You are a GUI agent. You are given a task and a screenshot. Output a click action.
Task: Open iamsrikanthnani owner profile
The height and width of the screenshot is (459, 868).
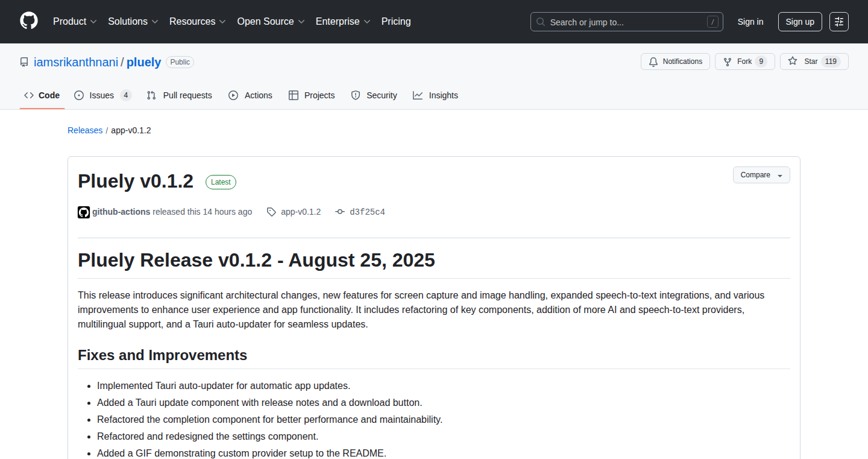point(76,62)
